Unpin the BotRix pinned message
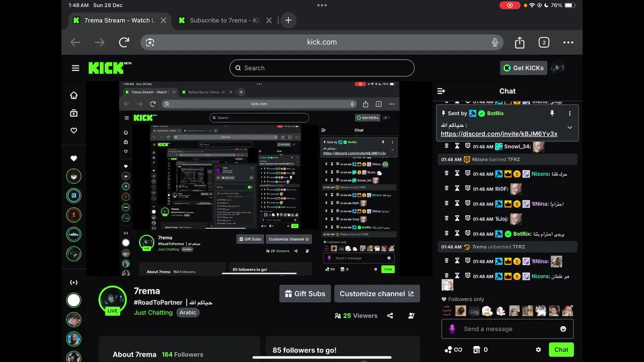This screenshot has width=644, height=362. pos(552,114)
